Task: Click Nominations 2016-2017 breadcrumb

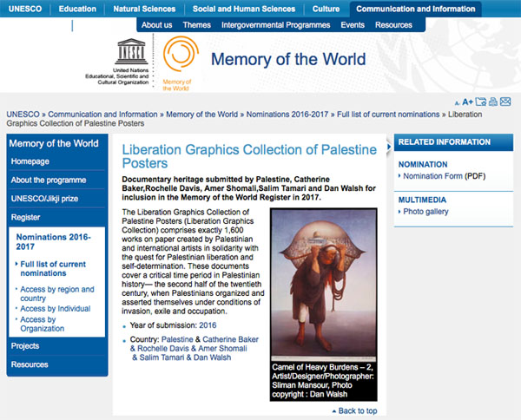Action: pos(287,115)
